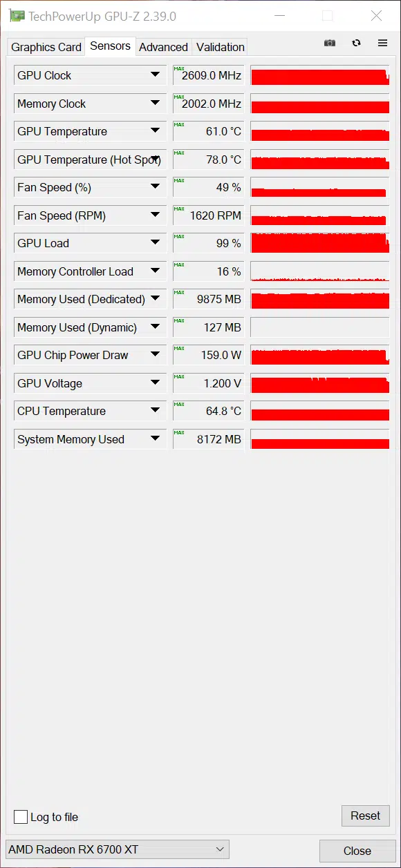Open the hamburger menu icon
The height and width of the screenshot is (868, 401).
[382, 43]
